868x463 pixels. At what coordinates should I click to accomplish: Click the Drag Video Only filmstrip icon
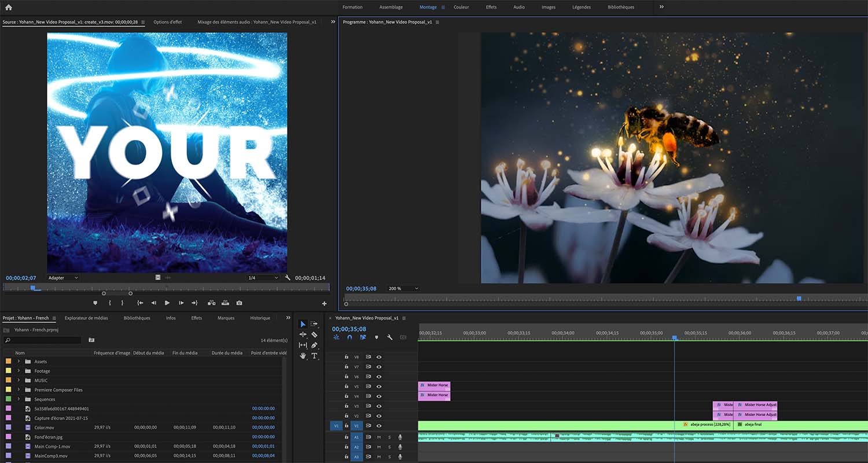coord(158,278)
